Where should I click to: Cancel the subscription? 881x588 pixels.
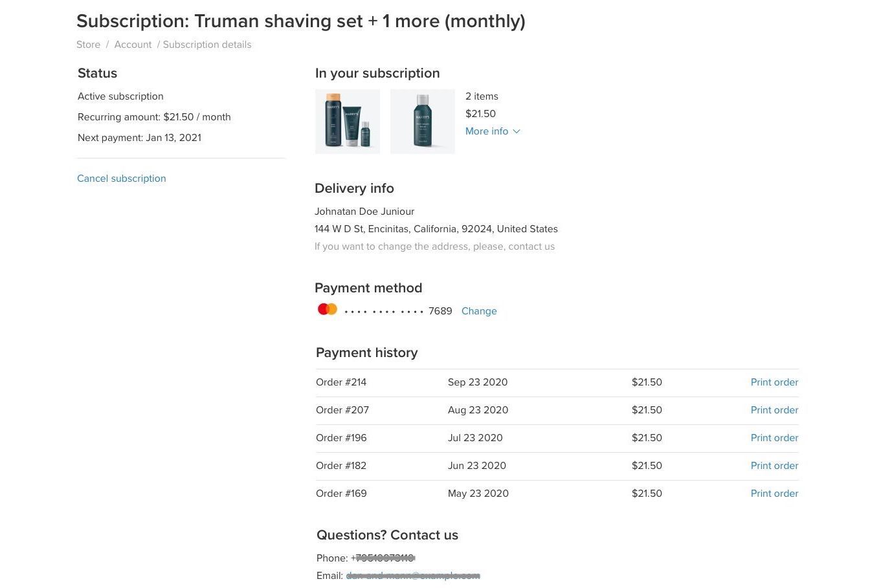coord(121,178)
